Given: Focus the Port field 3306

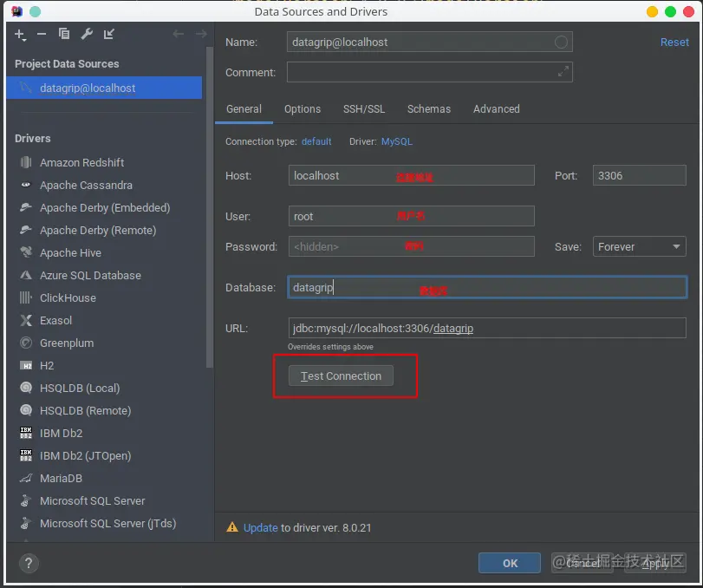Looking at the screenshot, I should coord(640,175).
